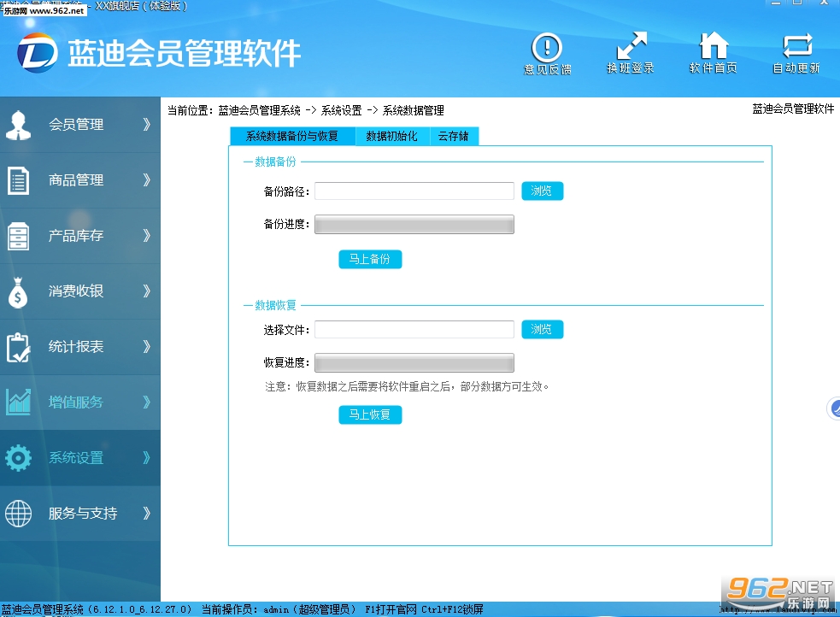Open 会员管理 menu label
Viewport: 840px width, 617px height.
point(76,125)
